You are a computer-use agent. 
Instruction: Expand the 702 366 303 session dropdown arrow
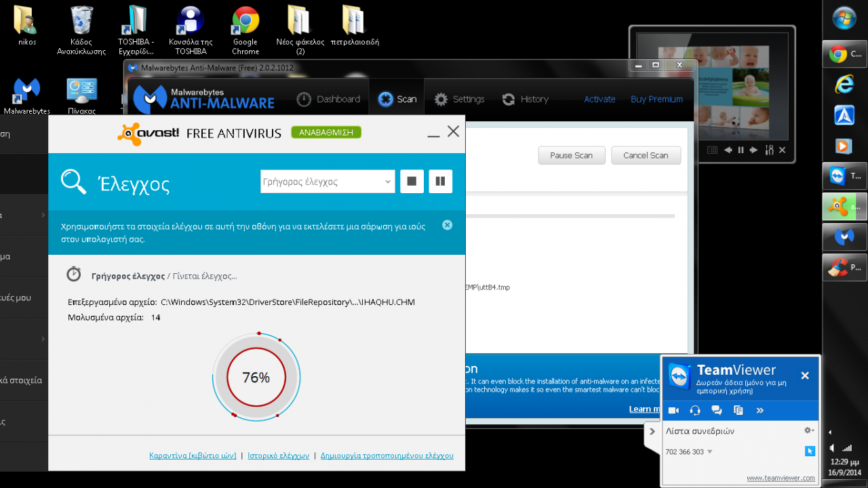click(x=710, y=452)
